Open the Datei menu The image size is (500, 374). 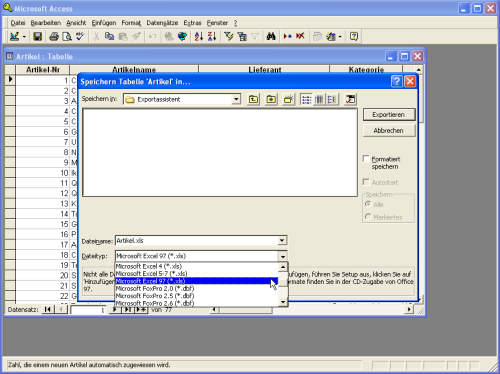coord(18,23)
